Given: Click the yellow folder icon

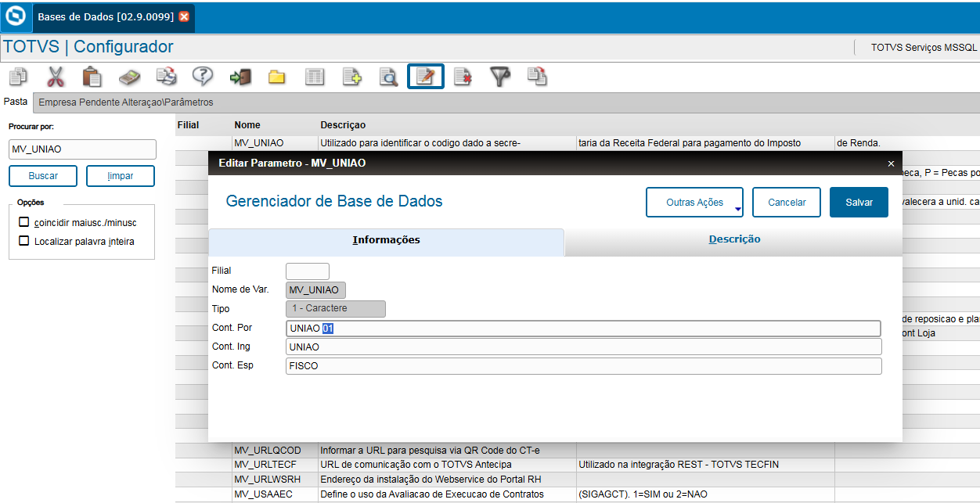Looking at the screenshot, I should pos(277,77).
